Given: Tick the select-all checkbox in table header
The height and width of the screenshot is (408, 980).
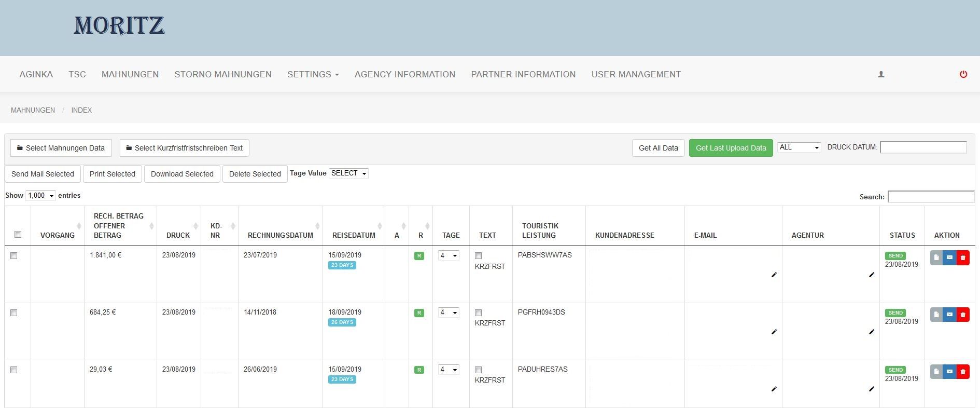Looking at the screenshot, I should 18,235.
